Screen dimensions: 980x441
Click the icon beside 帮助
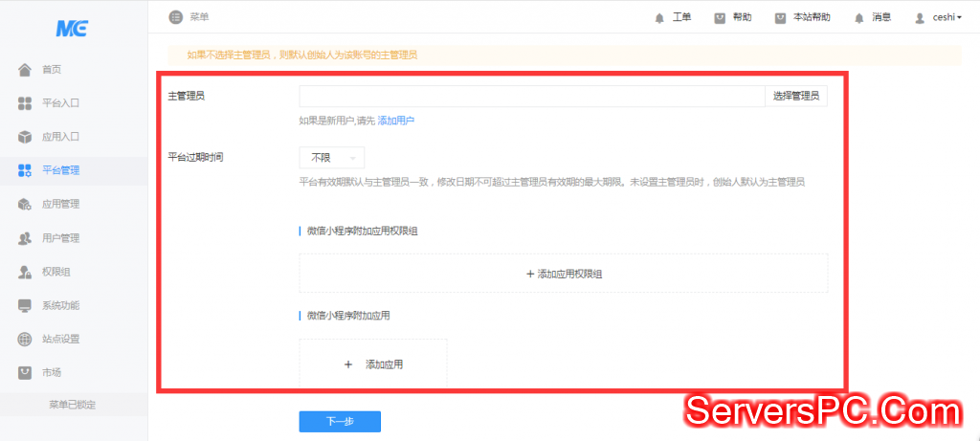tap(720, 18)
